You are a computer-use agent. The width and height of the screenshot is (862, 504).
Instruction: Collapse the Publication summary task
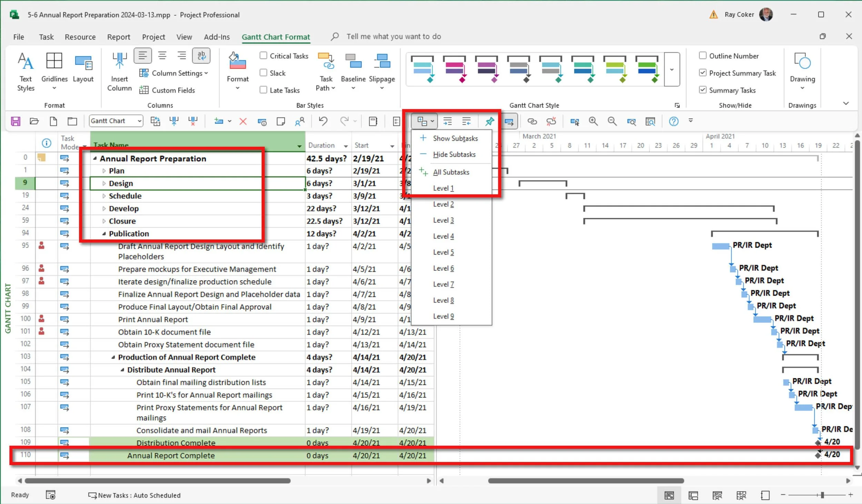(104, 234)
